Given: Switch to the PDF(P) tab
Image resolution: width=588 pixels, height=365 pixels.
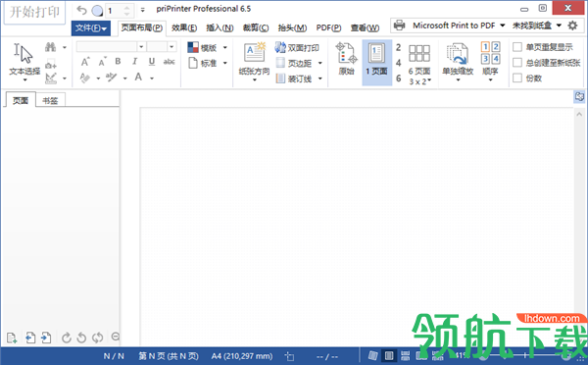Looking at the screenshot, I should tap(328, 28).
